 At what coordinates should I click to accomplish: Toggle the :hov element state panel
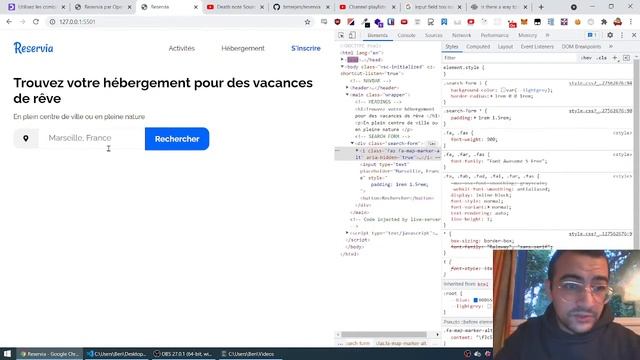point(586,58)
